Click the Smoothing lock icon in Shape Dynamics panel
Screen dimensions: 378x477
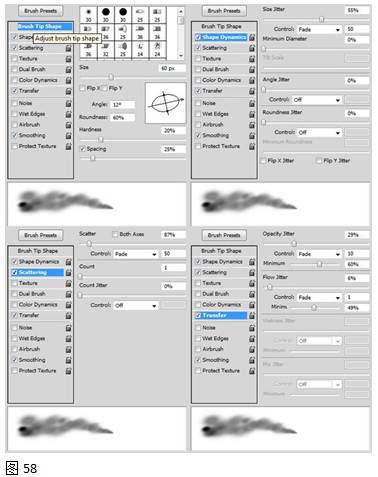coord(252,136)
